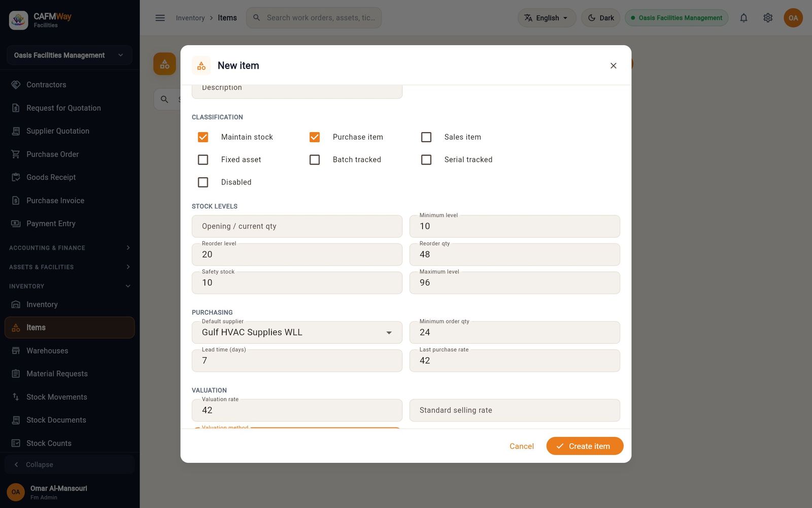Click the search magnifier in top bar

257,18
